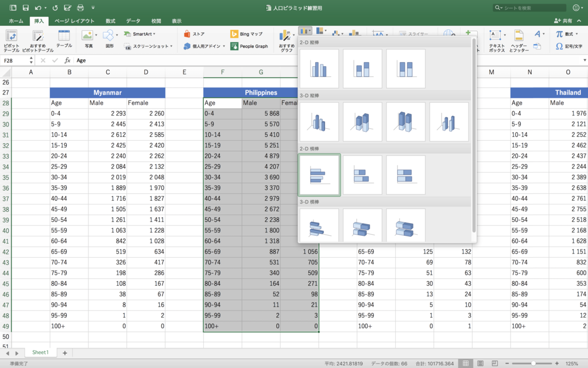Insert a ピボットテーブル from the ribbon
This screenshot has width=588, height=368.
click(x=11, y=41)
